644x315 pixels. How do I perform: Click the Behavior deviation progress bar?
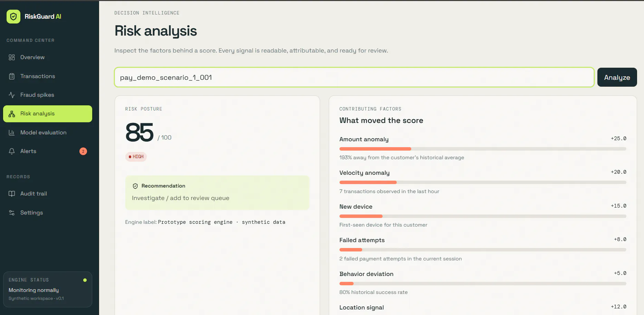point(483,284)
